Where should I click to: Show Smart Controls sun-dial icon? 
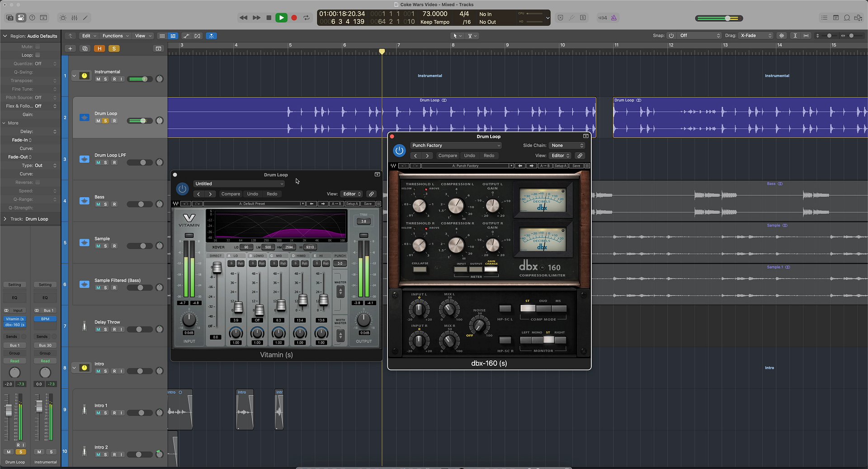click(x=63, y=18)
